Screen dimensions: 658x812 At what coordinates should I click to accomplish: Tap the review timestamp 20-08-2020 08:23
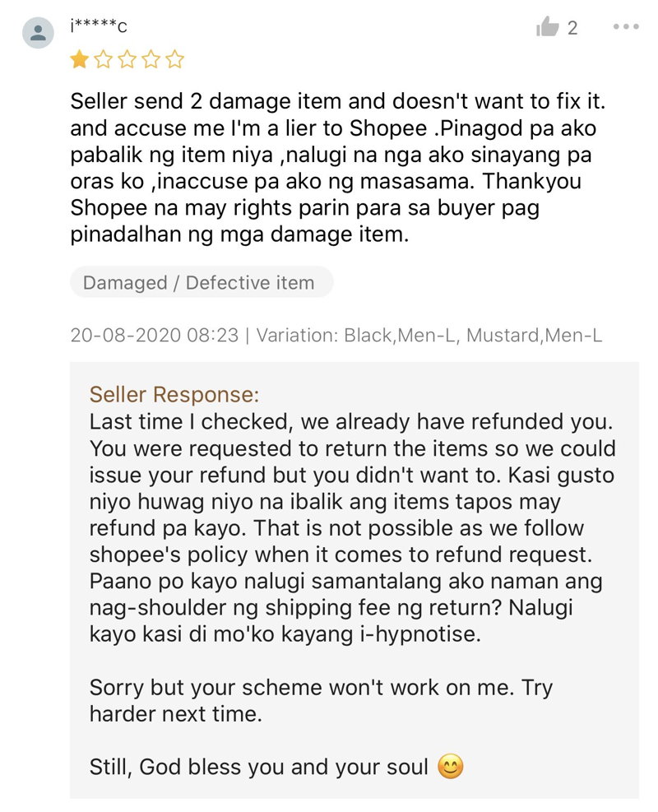[x=155, y=335]
